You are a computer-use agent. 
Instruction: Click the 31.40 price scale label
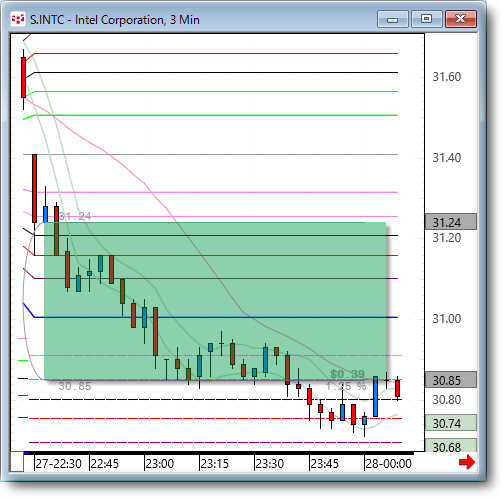(x=447, y=158)
